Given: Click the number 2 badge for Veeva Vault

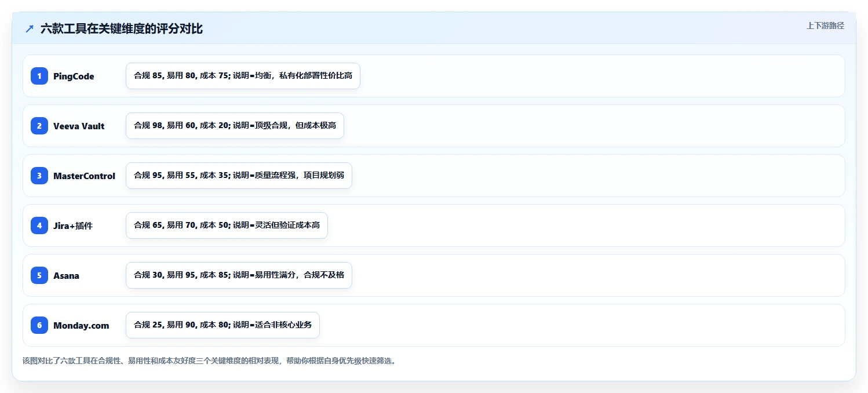Looking at the screenshot, I should pyautogui.click(x=39, y=126).
